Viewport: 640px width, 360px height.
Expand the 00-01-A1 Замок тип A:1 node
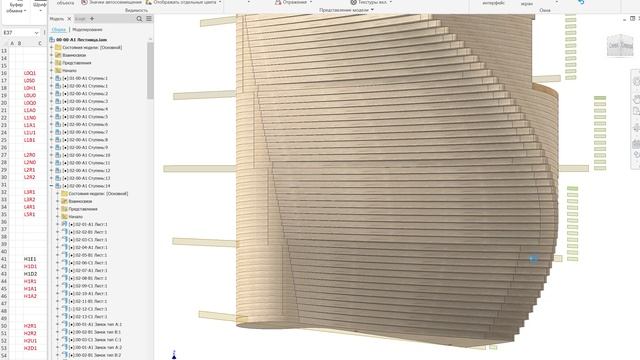58,324
